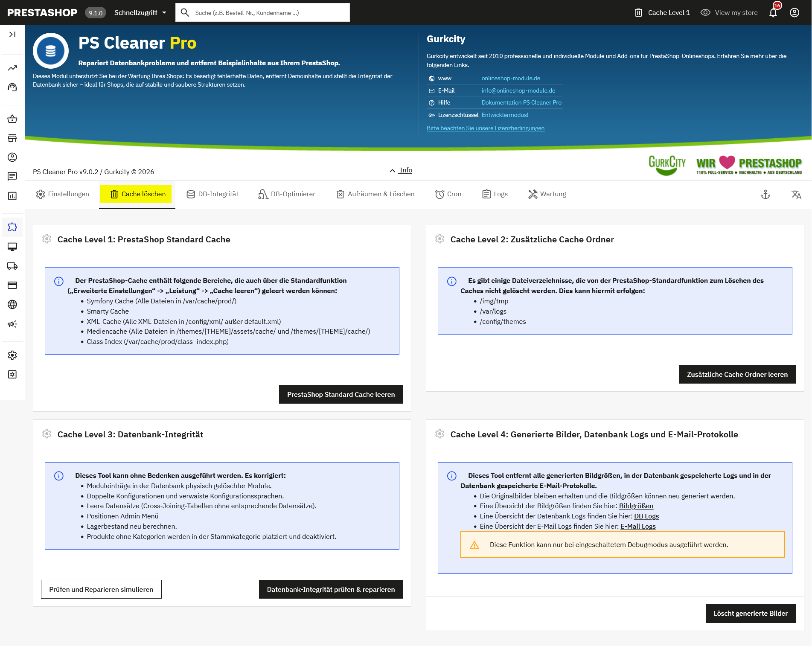Open the payment card icon in sidebar
812x646 pixels.
(x=12, y=285)
